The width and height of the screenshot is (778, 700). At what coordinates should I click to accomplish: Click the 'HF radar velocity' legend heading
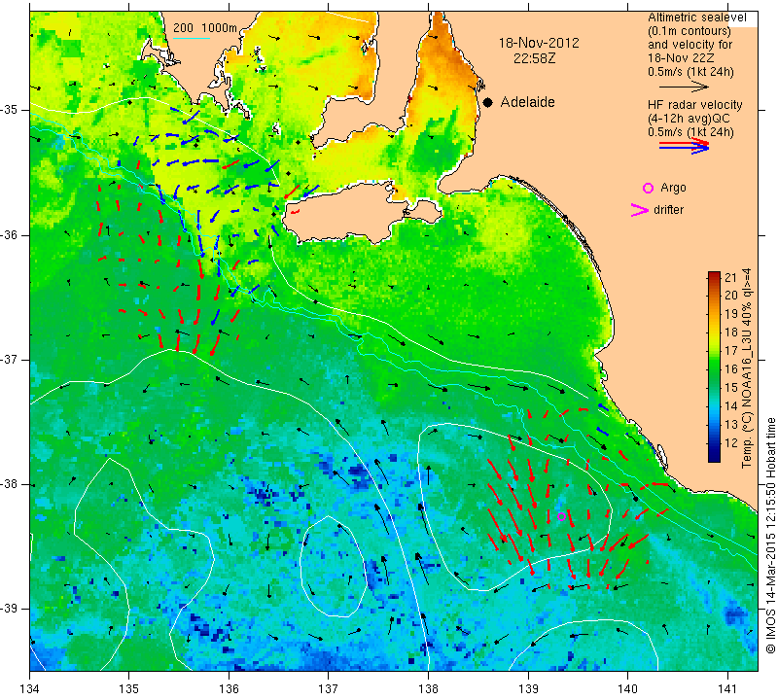tap(694, 105)
